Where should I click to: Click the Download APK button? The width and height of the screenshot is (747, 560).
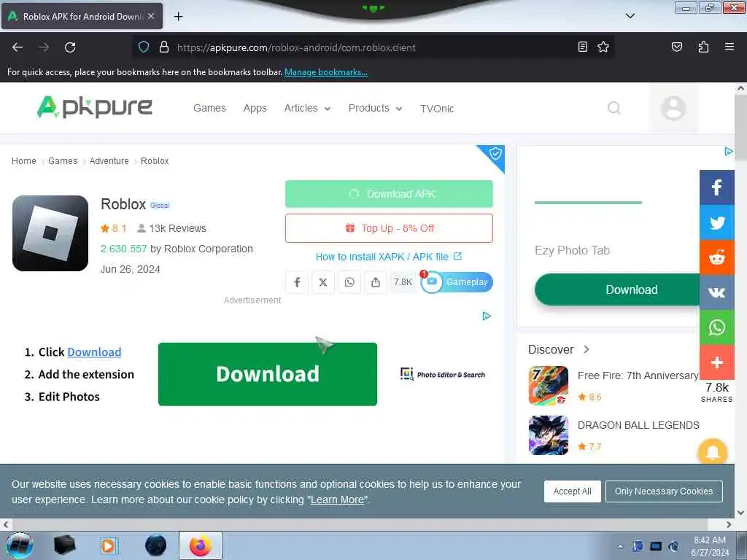tap(389, 194)
